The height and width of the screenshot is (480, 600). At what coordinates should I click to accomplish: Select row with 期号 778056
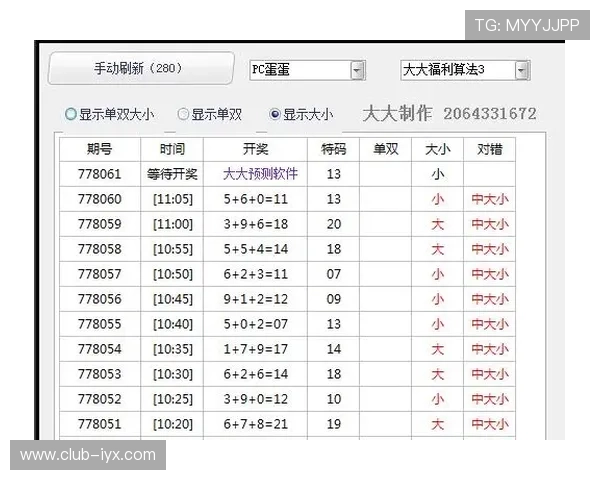pos(287,299)
